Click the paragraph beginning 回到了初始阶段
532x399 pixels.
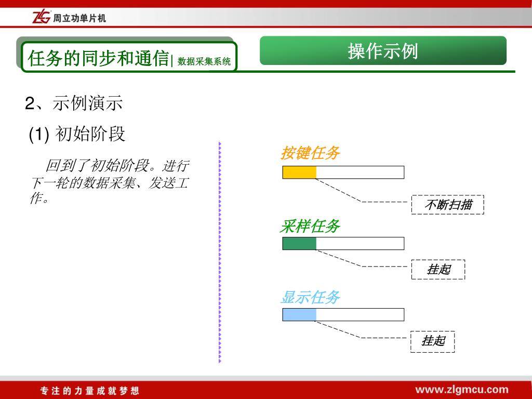[x=110, y=181]
